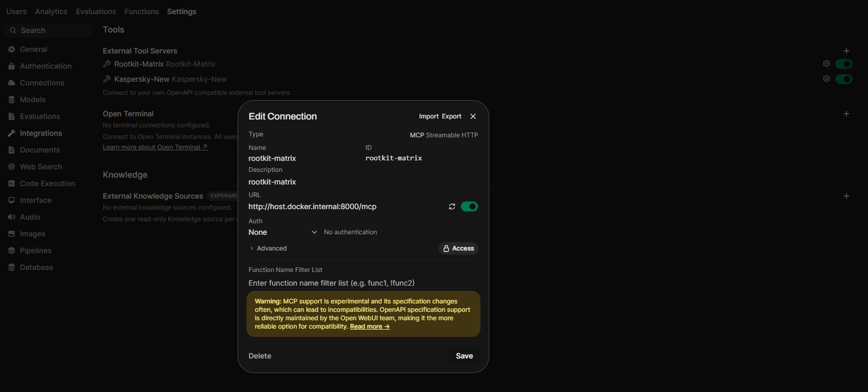Delete the connection

point(260,356)
